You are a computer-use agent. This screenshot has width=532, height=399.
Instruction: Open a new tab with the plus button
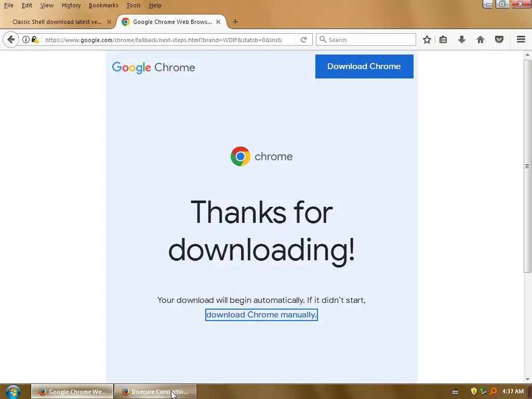235,22
